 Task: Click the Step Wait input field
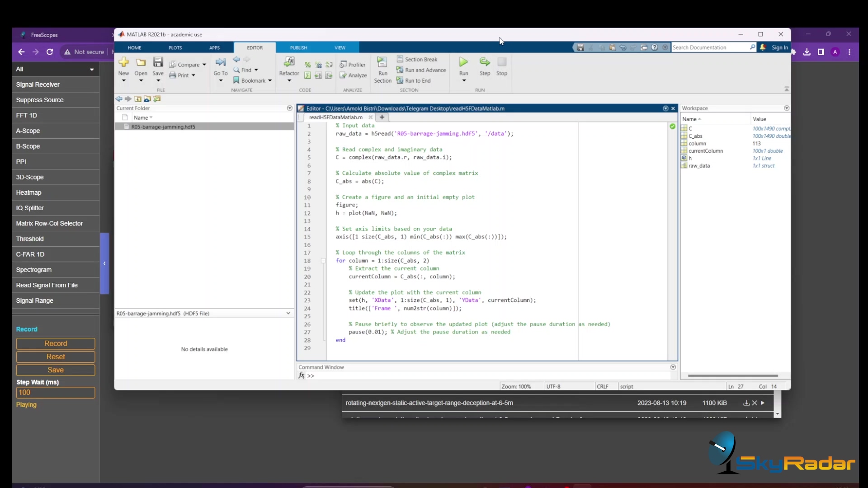[56, 393]
